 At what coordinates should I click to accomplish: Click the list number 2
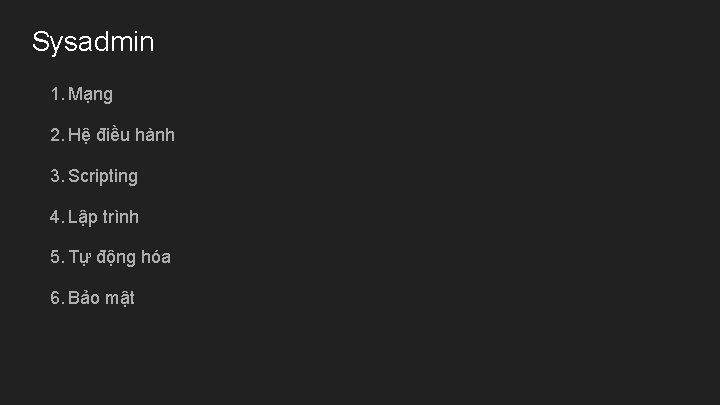(x=57, y=135)
